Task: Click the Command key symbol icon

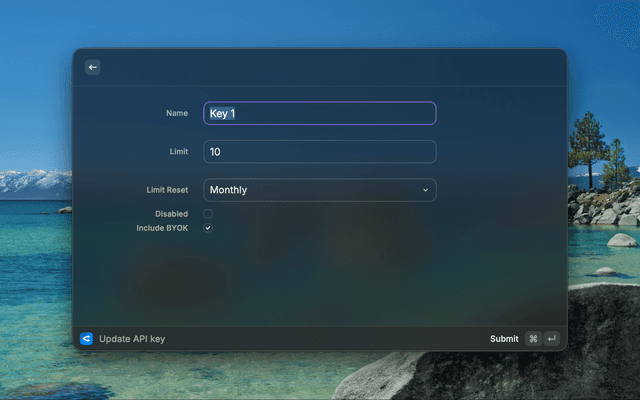Action: pyautogui.click(x=533, y=338)
